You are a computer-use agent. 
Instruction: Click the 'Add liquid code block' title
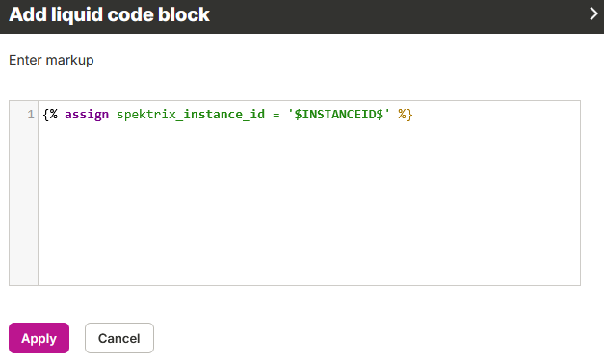(110, 14)
